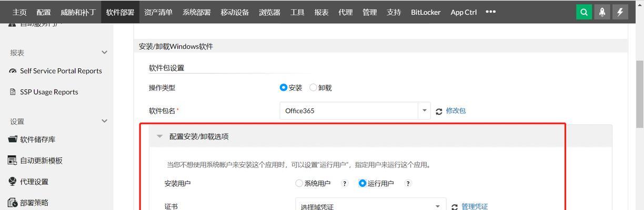Click the refresh icon beside 修改包
The height and width of the screenshot is (210, 644).
coord(439,111)
